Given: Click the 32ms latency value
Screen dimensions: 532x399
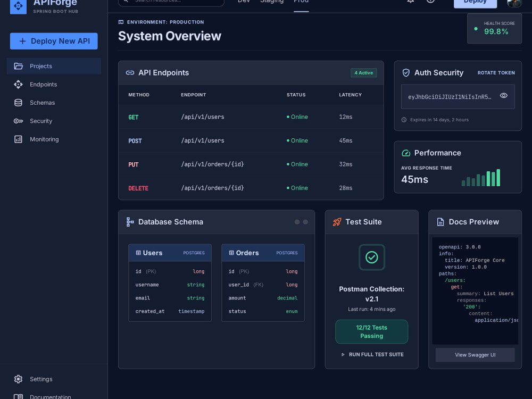Looking at the screenshot, I should [x=346, y=164].
